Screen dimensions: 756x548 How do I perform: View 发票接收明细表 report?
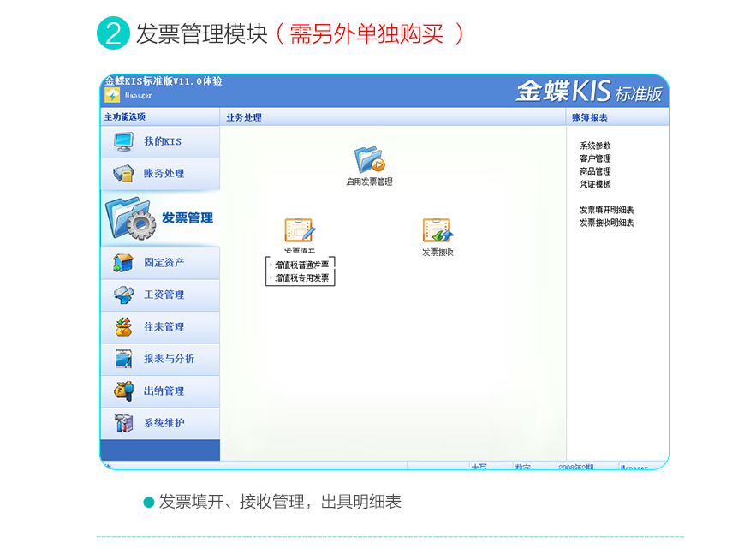tap(606, 223)
